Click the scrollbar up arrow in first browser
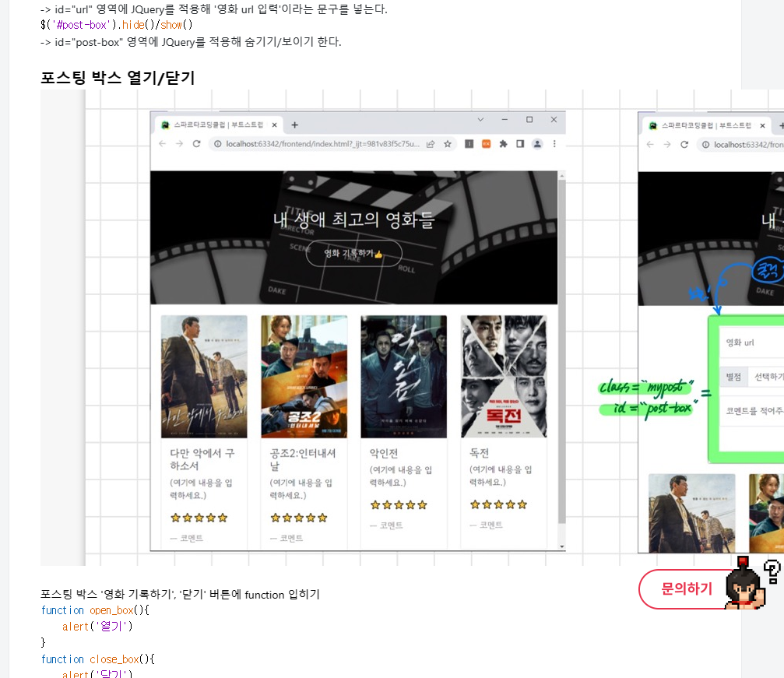The image size is (784, 678). point(562,175)
